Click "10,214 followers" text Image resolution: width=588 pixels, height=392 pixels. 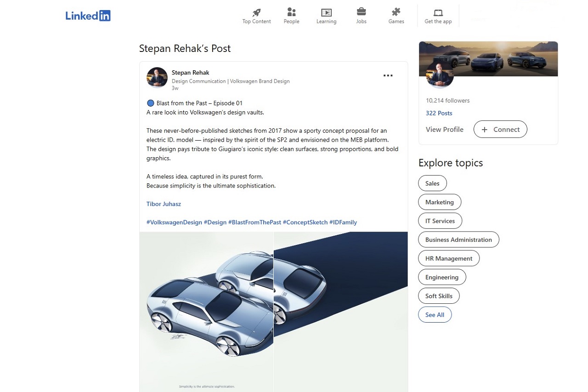point(447,101)
